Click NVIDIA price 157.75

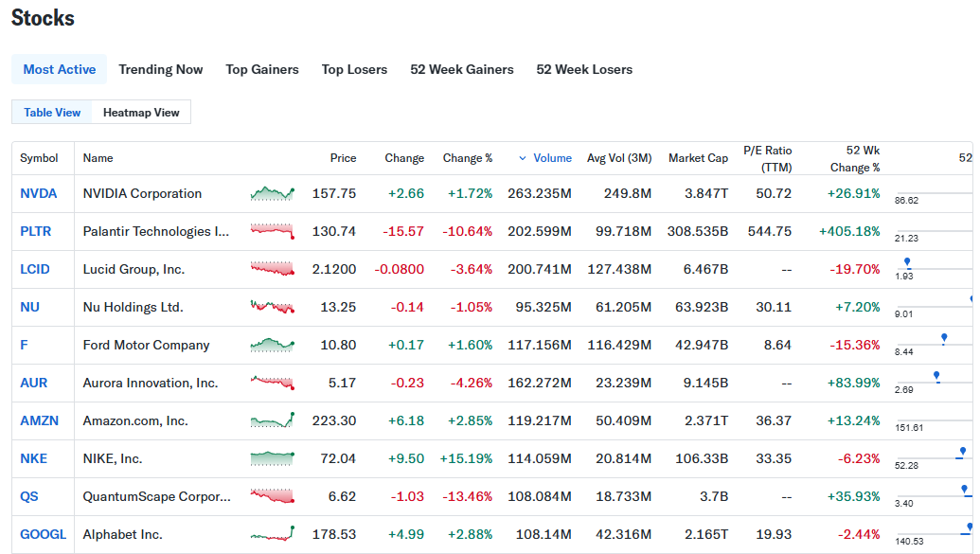click(x=334, y=194)
